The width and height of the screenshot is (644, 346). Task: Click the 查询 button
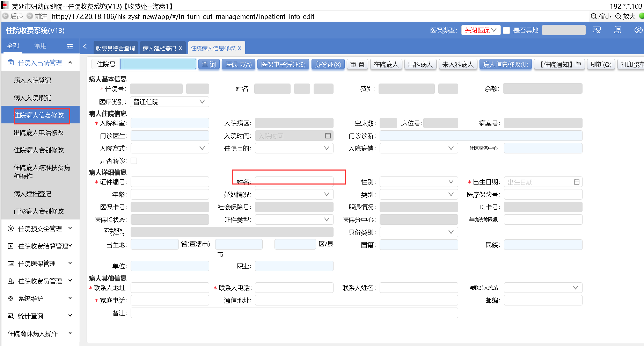coord(209,64)
